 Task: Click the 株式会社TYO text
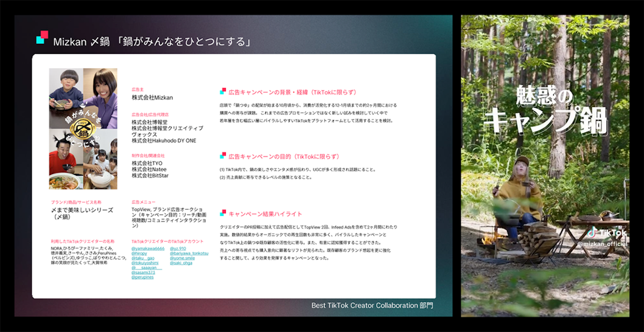tap(147, 163)
